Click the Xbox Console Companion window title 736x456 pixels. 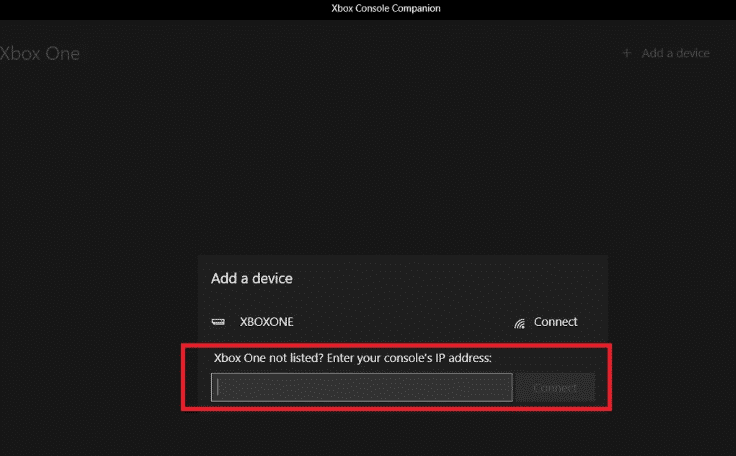[386, 8]
